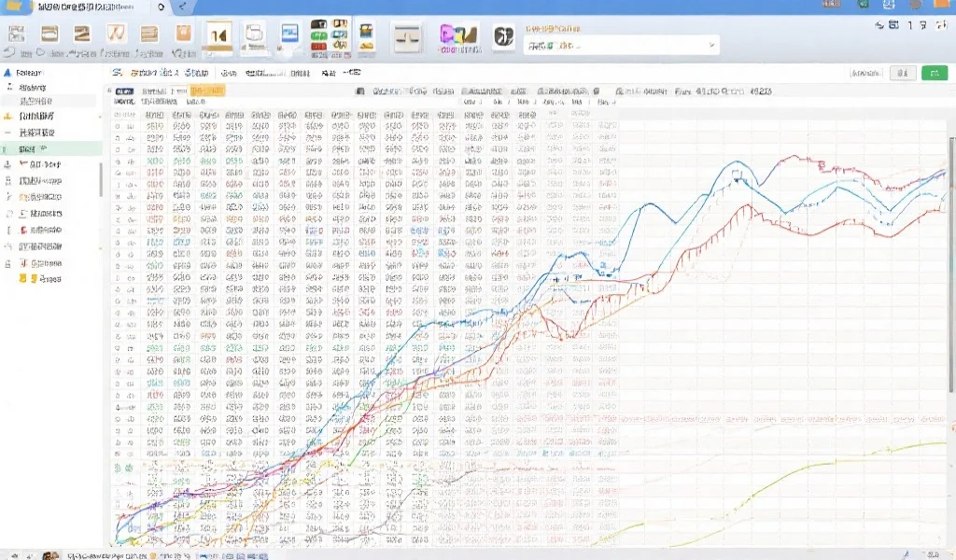Click the yellow highlighted tag above the table
956x560 pixels.
coord(207,91)
